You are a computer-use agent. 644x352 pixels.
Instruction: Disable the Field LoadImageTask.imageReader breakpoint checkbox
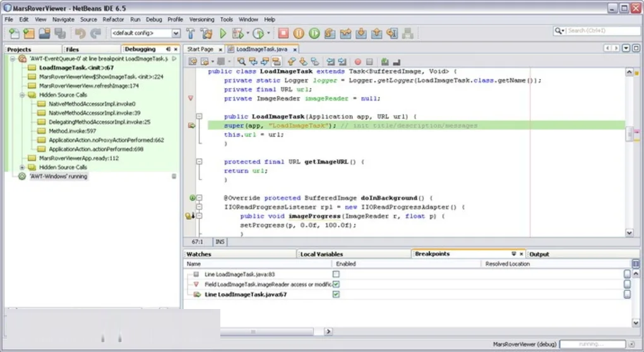tap(336, 284)
